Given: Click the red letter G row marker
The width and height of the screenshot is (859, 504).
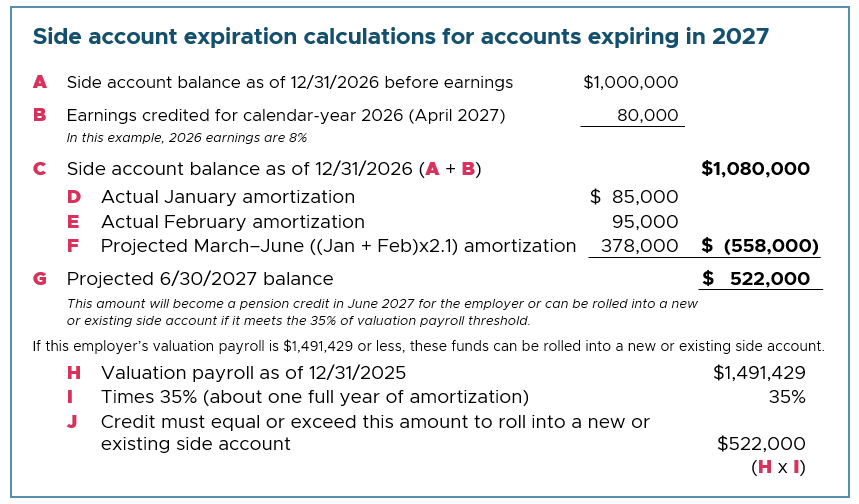Looking at the screenshot, I should pyautogui.click(x=39, y=279).
